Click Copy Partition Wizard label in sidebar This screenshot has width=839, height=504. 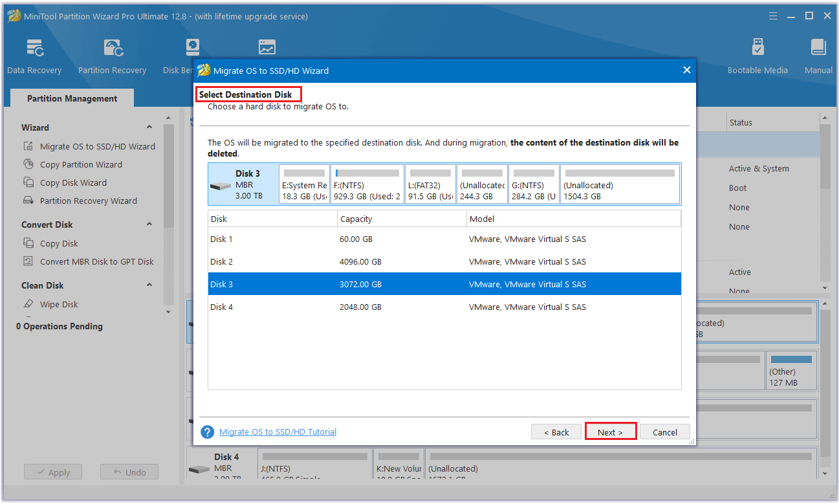point(81,164)
